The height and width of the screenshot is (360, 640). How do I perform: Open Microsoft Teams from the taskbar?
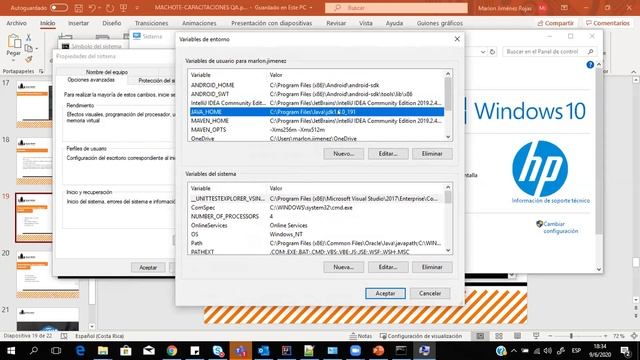[240, 351]
